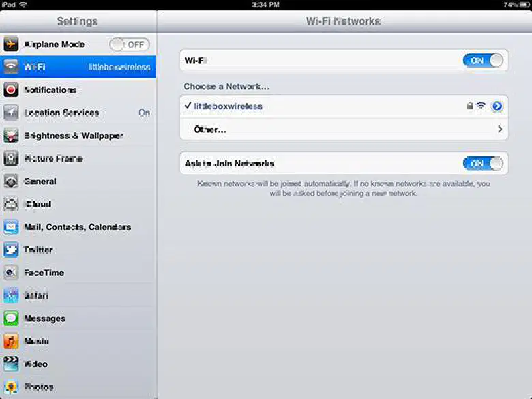Tap the iCloud cloud icon

10,204
